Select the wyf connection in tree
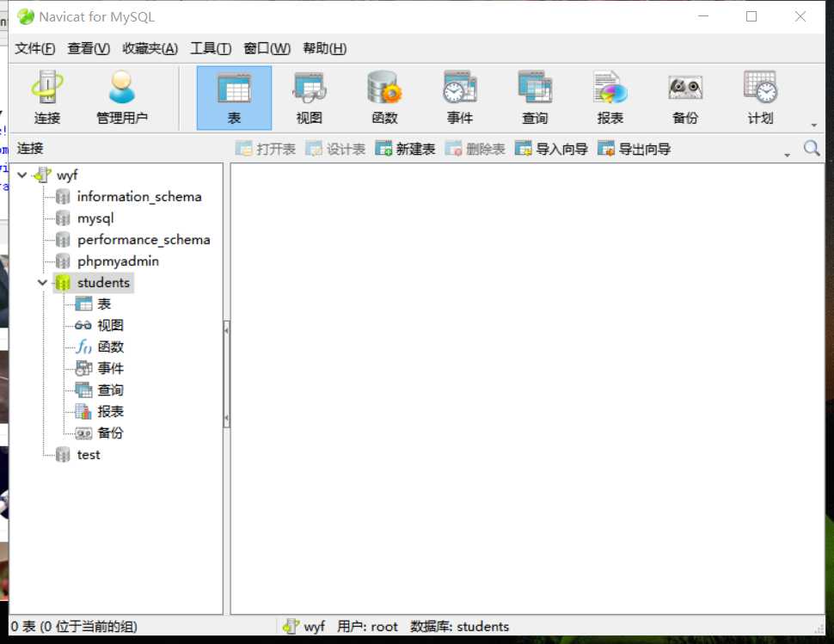 [67, 175]
